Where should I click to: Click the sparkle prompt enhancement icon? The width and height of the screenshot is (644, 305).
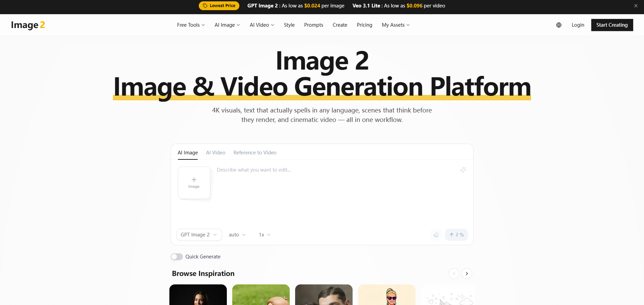point(463,170)
